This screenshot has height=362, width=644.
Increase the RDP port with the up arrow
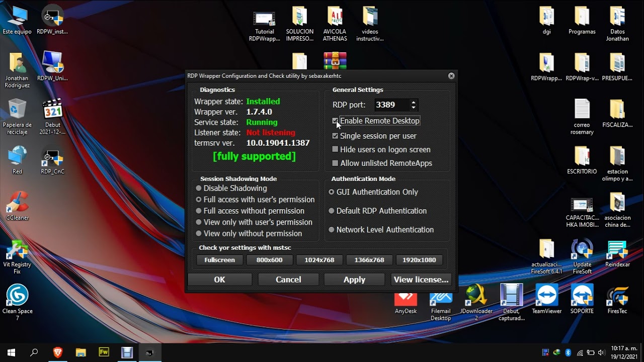click(x=414, y=103)
